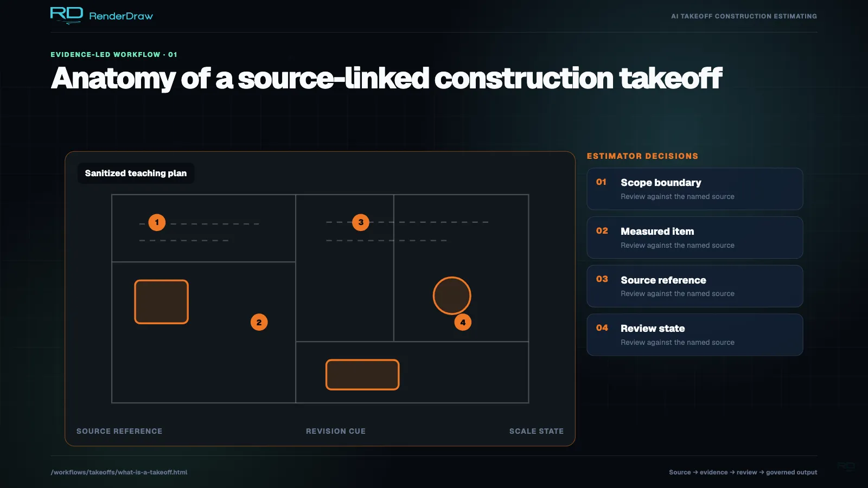Click AI TAKEOFF CONSTRUCTION ESTIMATING header text
Viewport: 868px width, 488px height.
pyautogui.click(x=744, y=16)
